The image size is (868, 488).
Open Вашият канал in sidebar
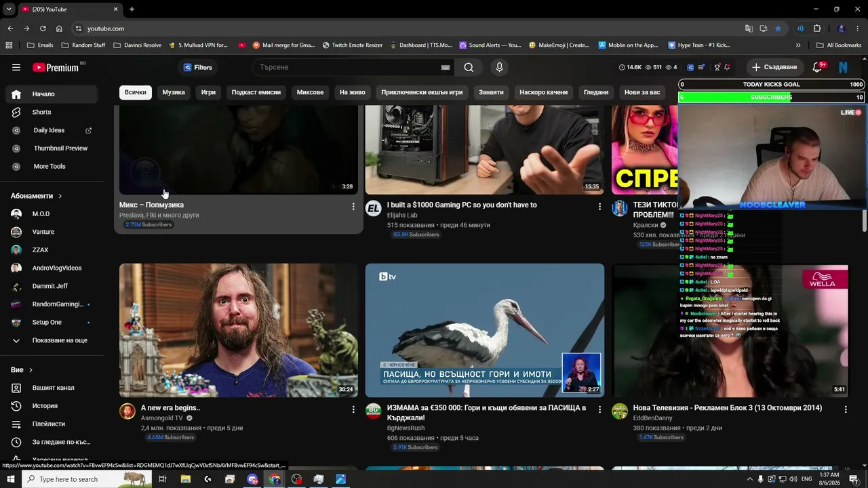coord(53,388)
